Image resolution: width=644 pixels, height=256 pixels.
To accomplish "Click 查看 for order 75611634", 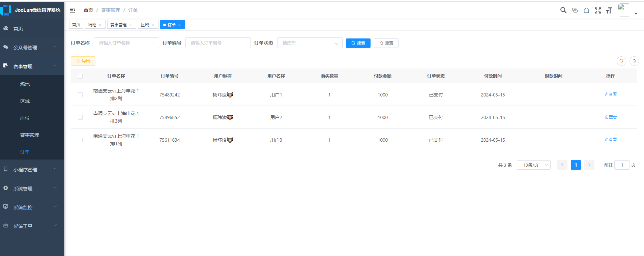I will pyautogui.click(x=611, y=140).
